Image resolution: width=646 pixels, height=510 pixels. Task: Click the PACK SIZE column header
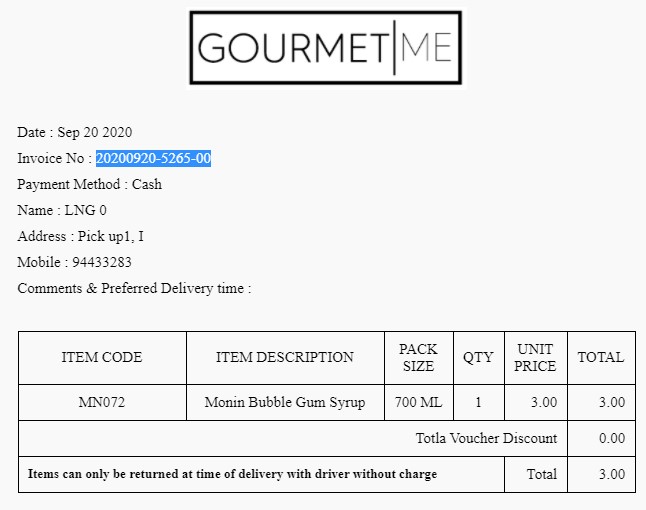pyautogui.click(x=418, y=357)
